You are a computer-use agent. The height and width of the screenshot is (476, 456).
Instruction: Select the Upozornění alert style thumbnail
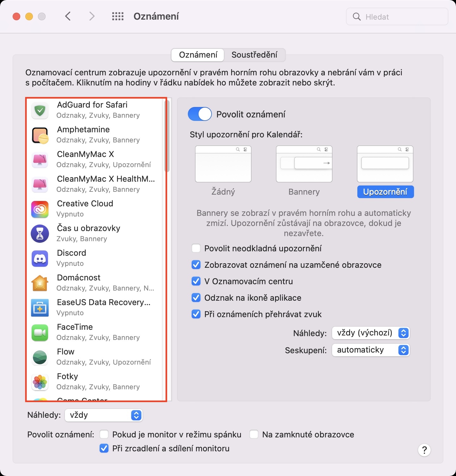click(x=385, y=164)
